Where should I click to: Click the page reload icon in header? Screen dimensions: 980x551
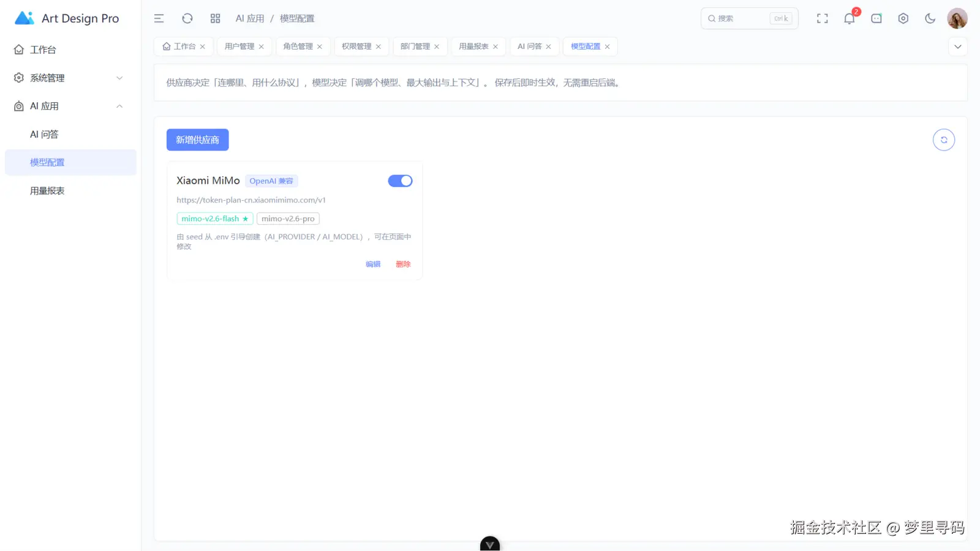pos(187,18)
